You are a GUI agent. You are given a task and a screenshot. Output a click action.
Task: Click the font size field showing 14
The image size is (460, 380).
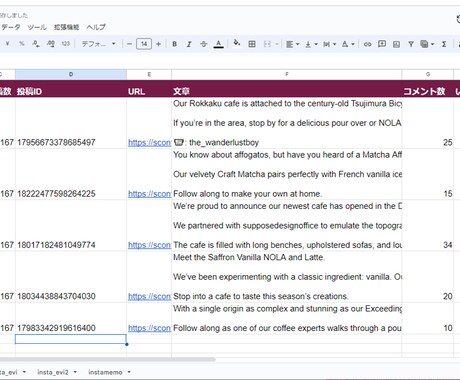coord(144,44)
